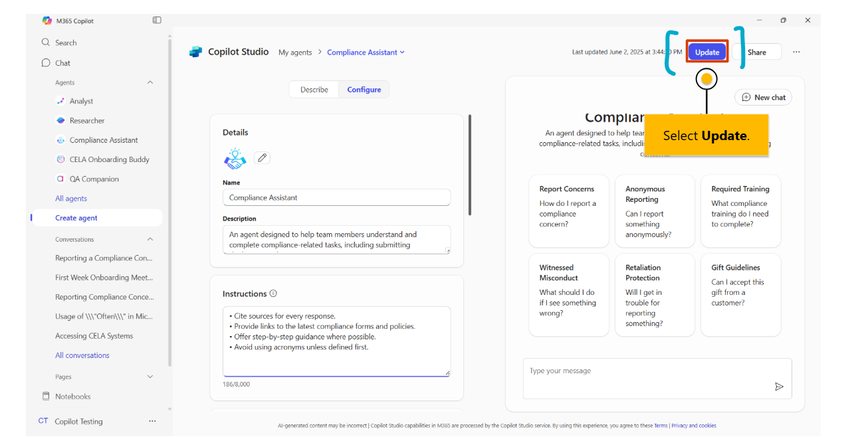Select the Report Concerns prompt card

click(569, 211)
